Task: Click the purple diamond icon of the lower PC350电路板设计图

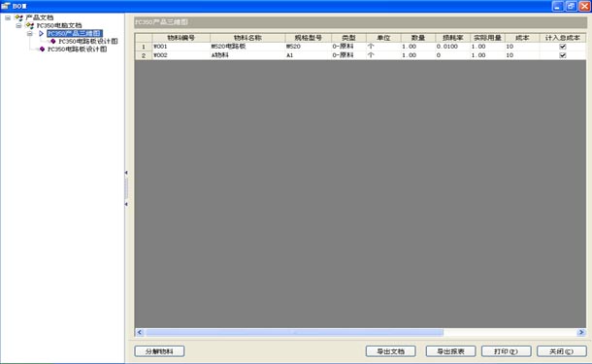Action: [42, 50]
